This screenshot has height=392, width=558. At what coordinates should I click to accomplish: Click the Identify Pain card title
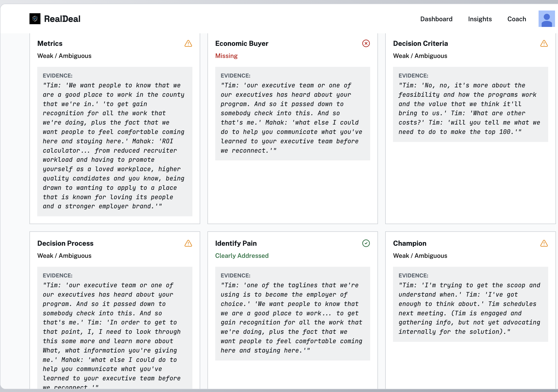tap(236, 243)
